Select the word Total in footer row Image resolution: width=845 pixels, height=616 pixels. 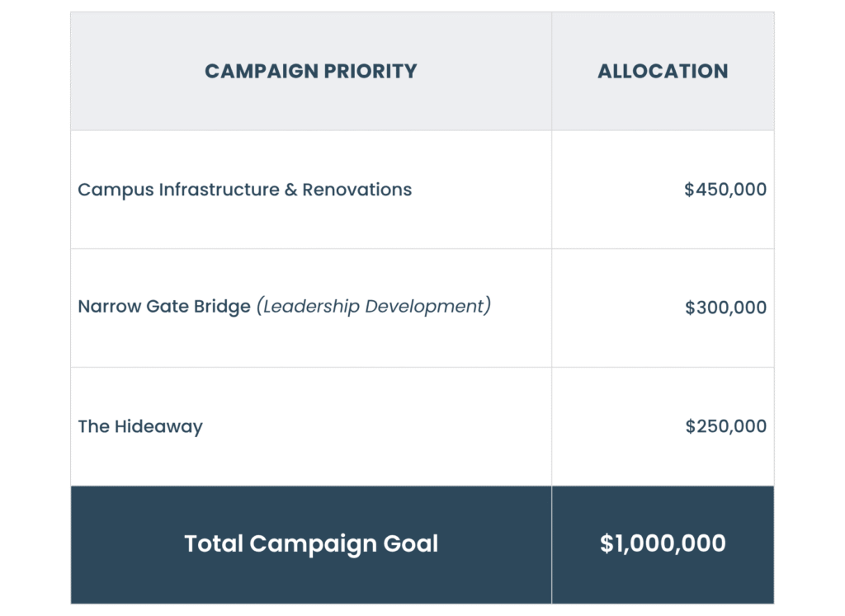coord(214,544)
